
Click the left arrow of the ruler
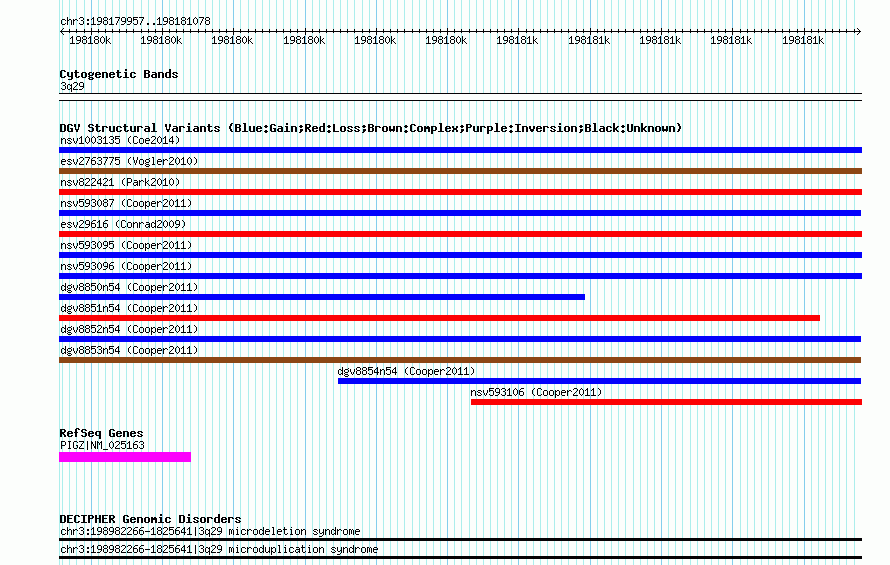click(62, 31)
